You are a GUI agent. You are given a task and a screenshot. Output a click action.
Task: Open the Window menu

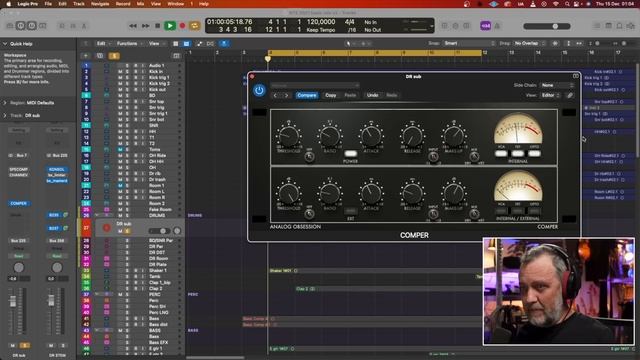click(x=176, y=4)
